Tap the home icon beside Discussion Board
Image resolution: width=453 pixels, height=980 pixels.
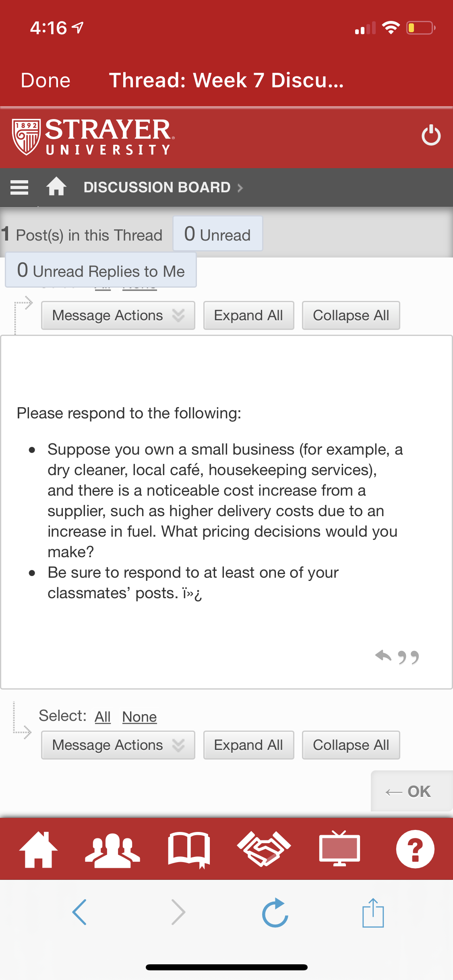(56, 187)
